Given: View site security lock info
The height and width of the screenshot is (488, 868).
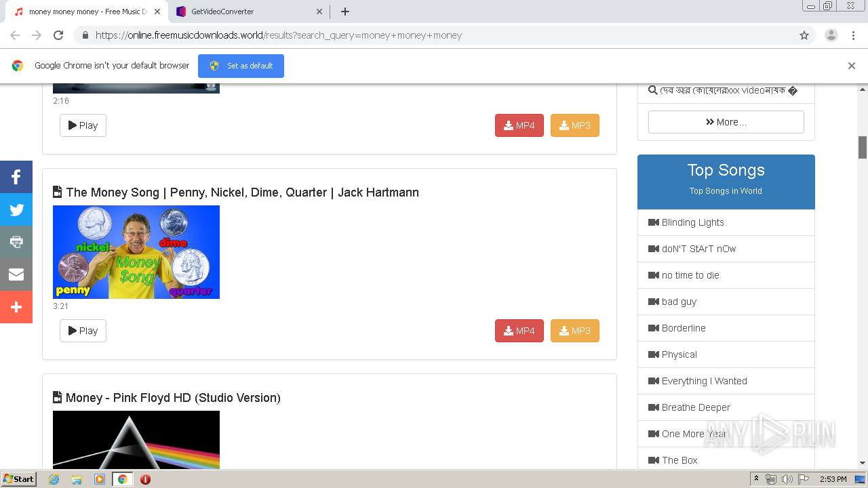Looking at the screenshot, I should (85, 35).
